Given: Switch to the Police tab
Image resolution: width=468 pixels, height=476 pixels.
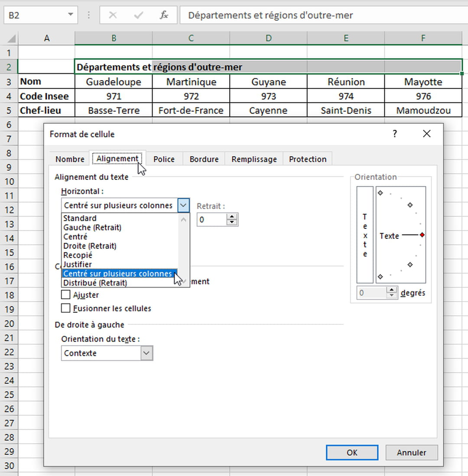Looking at the screenshot, I should point(164,159).
